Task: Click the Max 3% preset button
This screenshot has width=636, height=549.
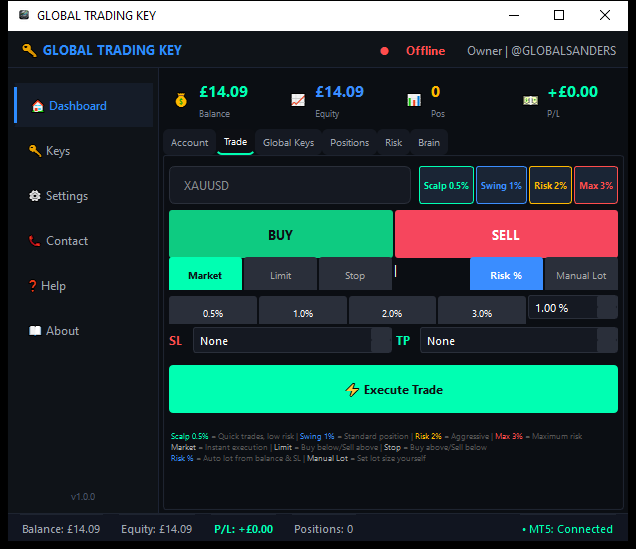Action: click(x=596, y=185)
